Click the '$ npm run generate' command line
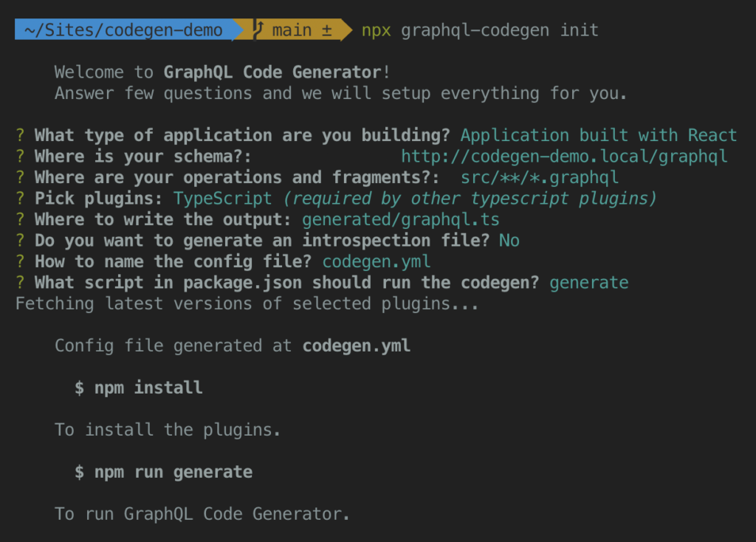756x542 pixels. point(163,472)
